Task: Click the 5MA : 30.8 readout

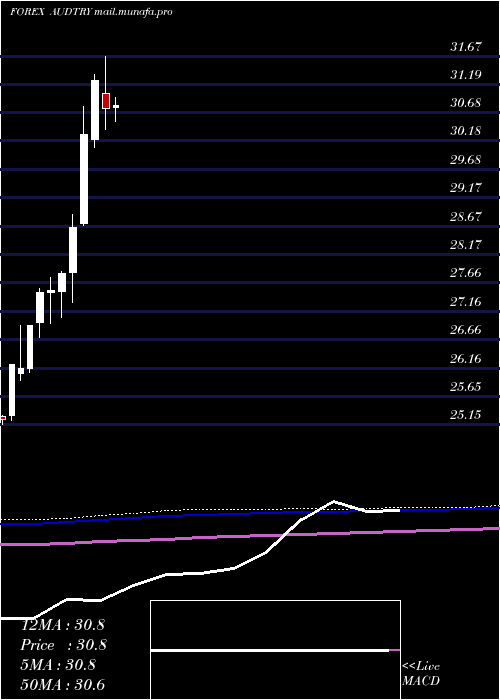Action: pos(58,665)
